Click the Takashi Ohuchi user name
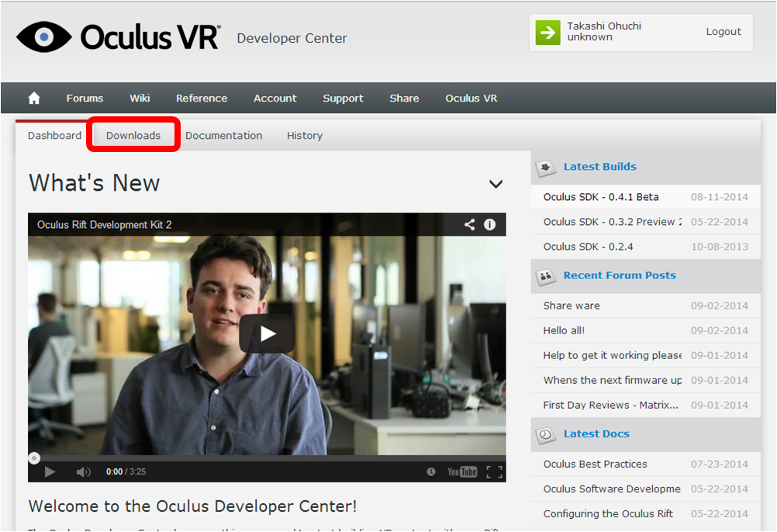Screen dimensions: 777x532 tap(604, 26)
